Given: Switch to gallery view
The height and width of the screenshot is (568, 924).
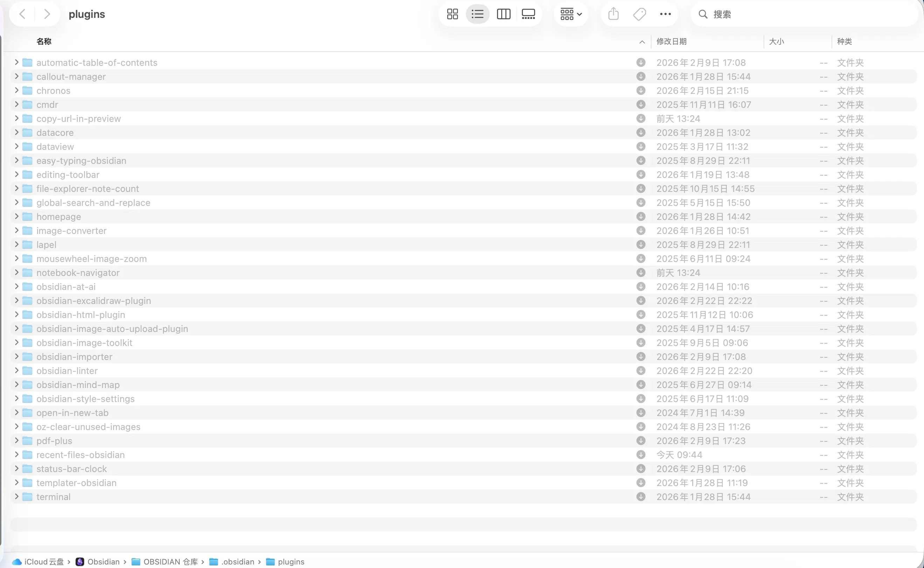Looking at the screenshot, I should [x=528, y=14].
